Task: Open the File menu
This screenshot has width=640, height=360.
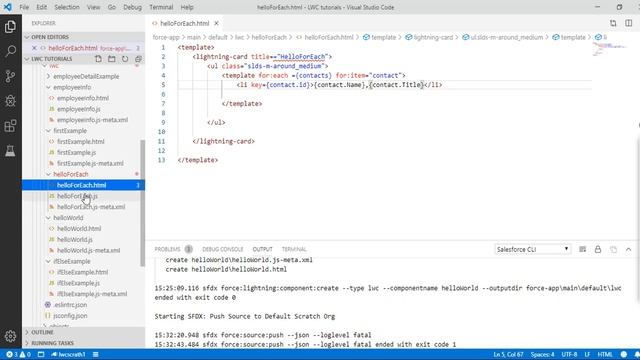Action: (x=24, y=7)
